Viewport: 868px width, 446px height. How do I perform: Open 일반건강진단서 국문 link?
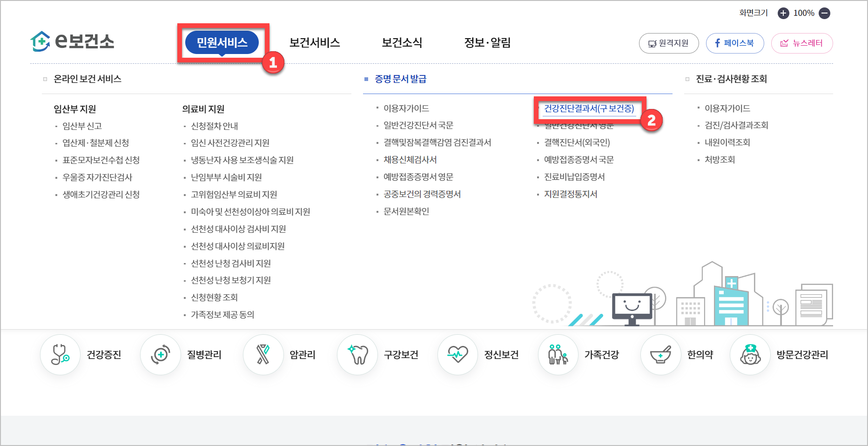(x=418, y=125)
